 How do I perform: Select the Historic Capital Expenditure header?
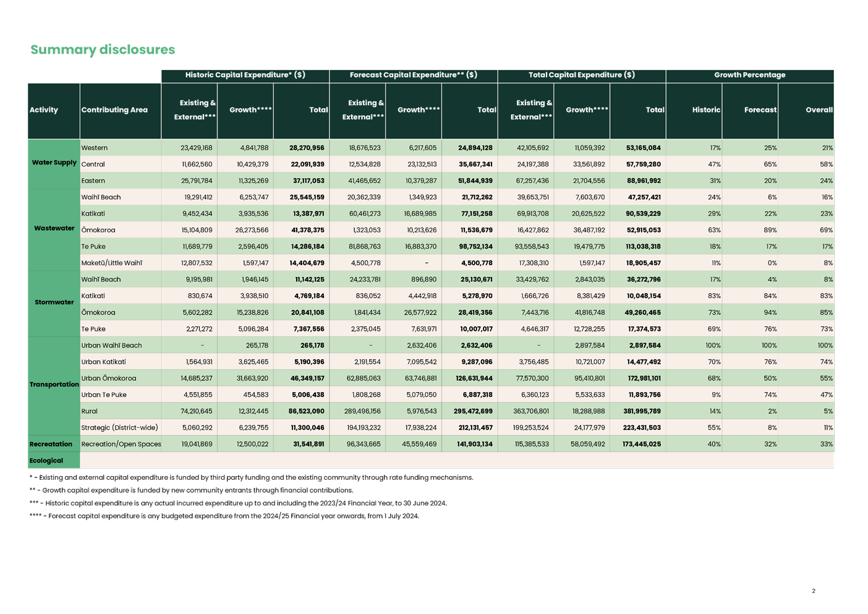(245, 75)
